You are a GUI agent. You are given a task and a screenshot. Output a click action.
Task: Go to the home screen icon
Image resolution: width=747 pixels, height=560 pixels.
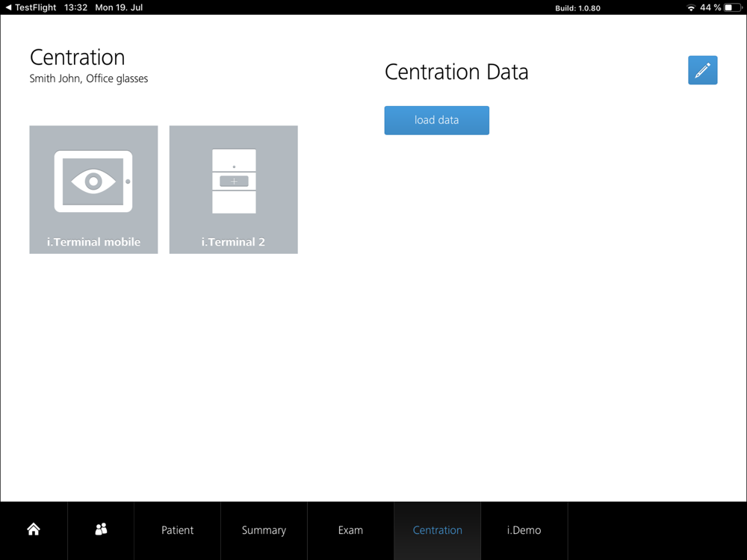[34, 529]
